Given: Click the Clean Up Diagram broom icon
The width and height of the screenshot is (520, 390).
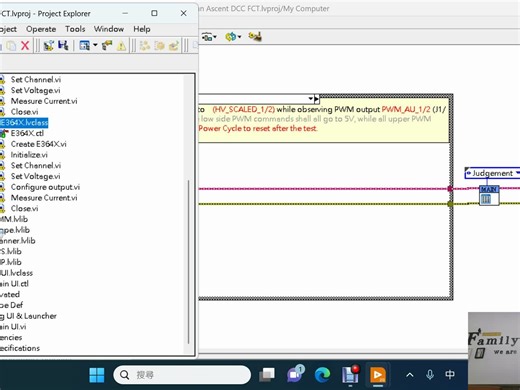Looking at the screenshot, I should point(255,36).
